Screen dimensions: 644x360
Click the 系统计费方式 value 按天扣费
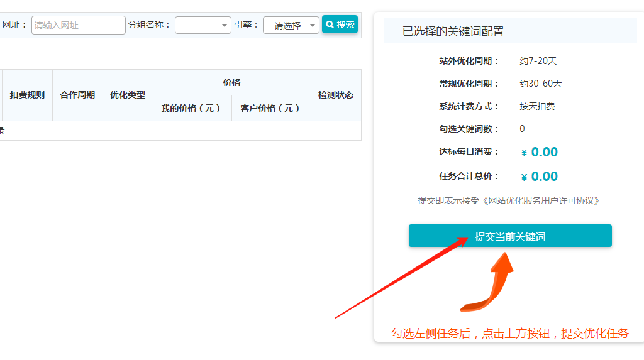tap(537, 106)
